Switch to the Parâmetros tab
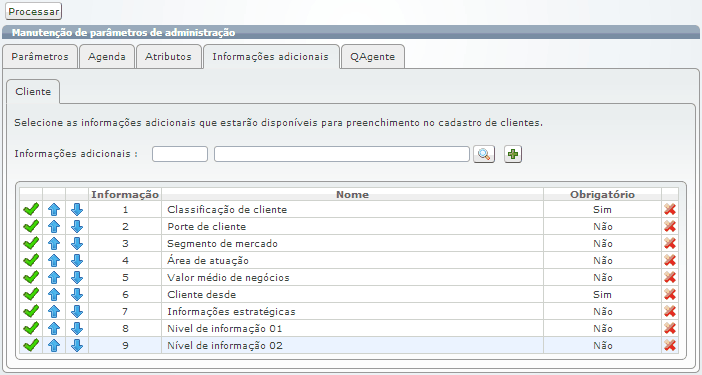 click(x=40, y=57)
